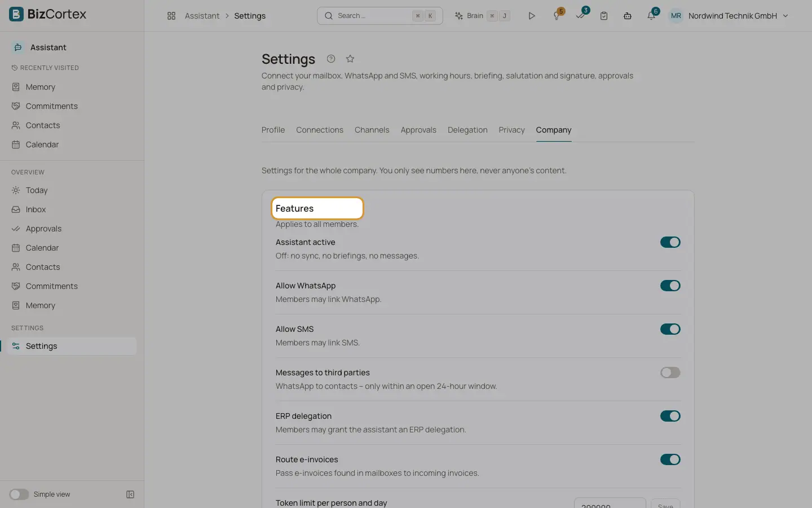Switch to the Connections tab
The image size is (812, 508).
(320, 130)
